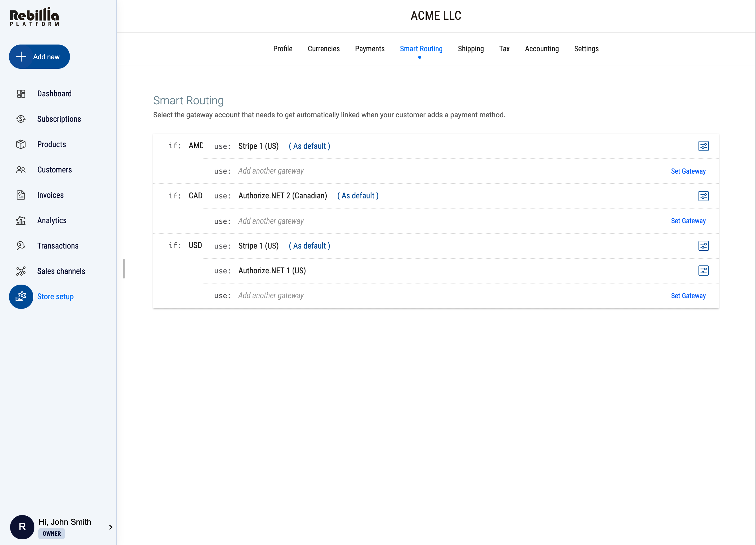The height and width of the screenshot is (545, 756).
Task: Click Set Gateway for the CAD rule
Action: click(x=688, y=221)
